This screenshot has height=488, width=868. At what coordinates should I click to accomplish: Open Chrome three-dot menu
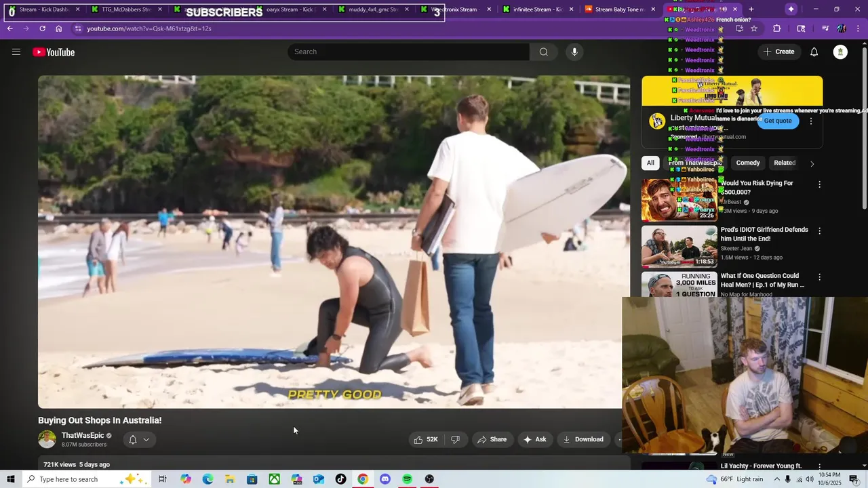point(858,28)
